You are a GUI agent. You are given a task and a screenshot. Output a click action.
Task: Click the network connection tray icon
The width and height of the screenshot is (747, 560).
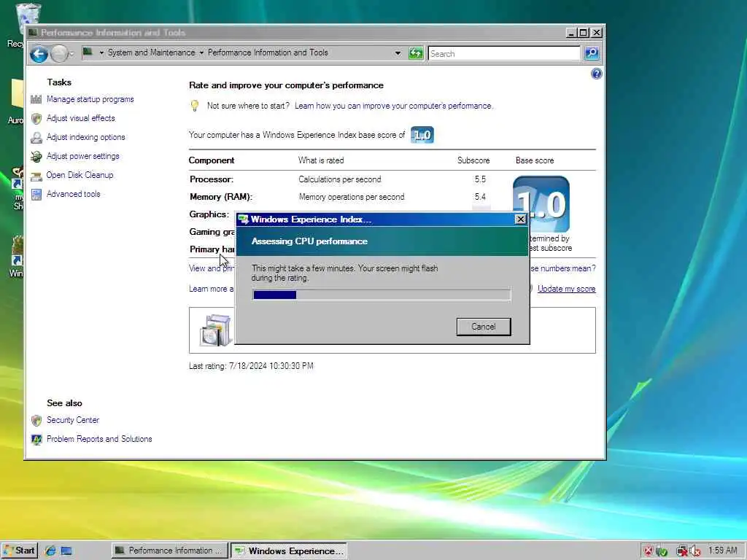[682, 551]
